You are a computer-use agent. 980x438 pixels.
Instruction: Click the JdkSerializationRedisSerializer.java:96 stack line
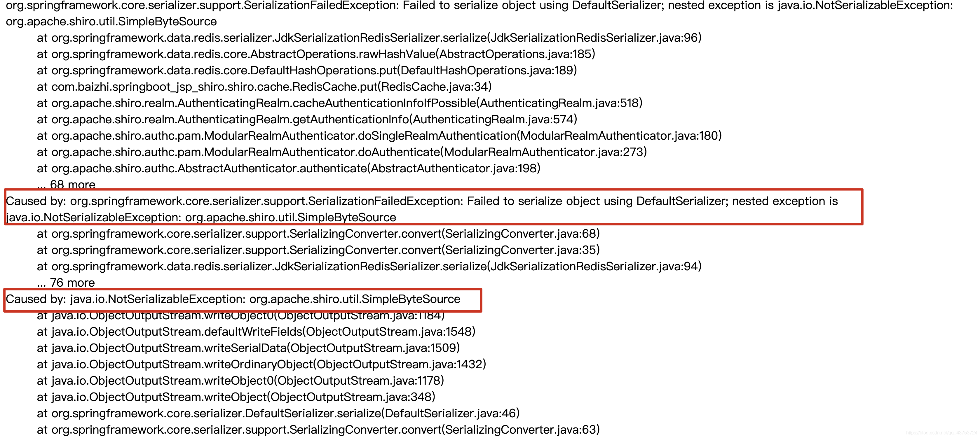(x=369, y=38)
